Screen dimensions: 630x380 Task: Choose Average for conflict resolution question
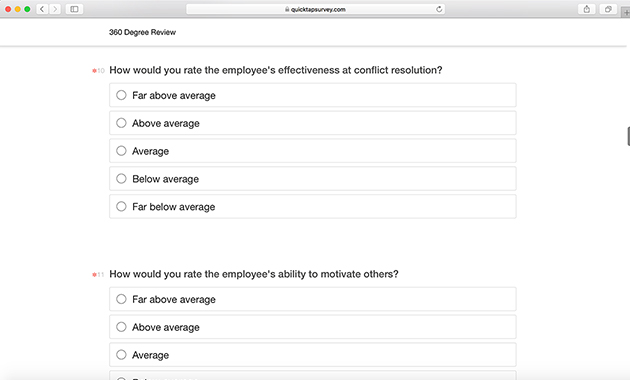tap(313, 151)
